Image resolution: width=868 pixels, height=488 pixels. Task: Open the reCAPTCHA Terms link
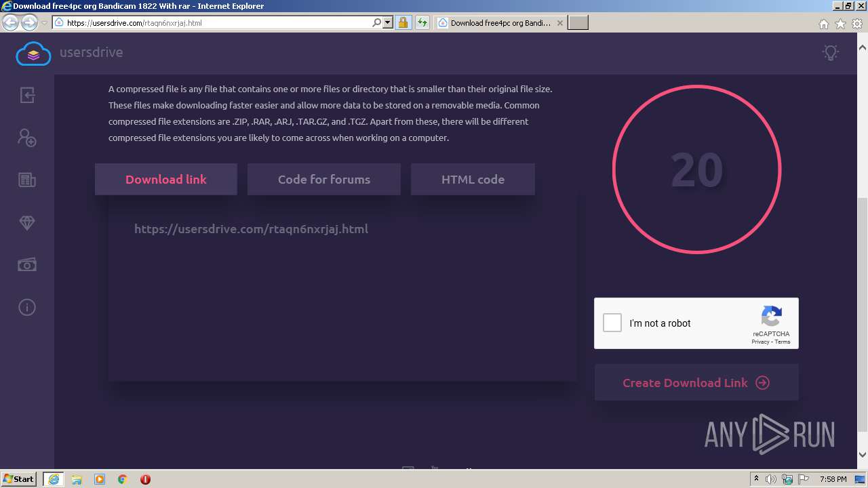pyautogui.click(x=783, y=342)
